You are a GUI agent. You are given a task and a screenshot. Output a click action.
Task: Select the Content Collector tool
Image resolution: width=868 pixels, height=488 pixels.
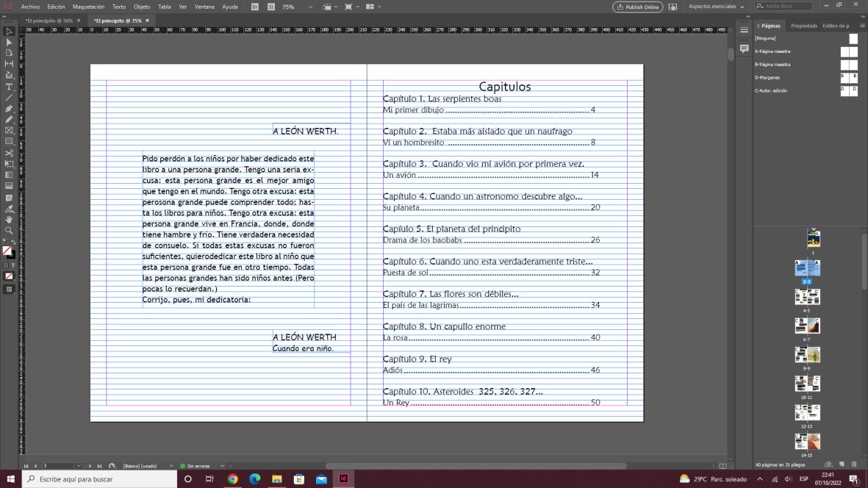click(9, 75)
